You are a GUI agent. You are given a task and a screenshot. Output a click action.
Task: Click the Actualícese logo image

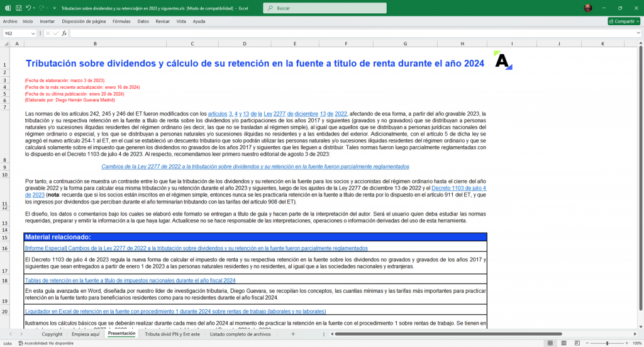[x=503, y=60]
